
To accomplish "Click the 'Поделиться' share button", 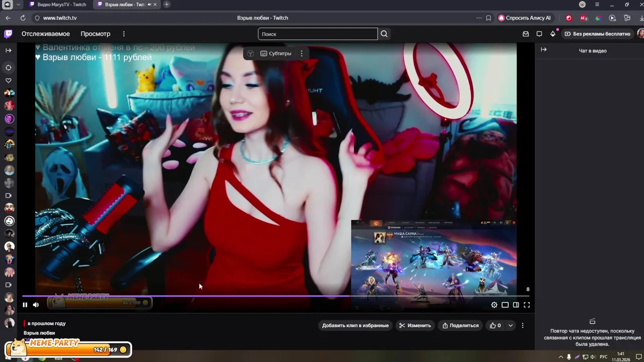I will (460, 325).
